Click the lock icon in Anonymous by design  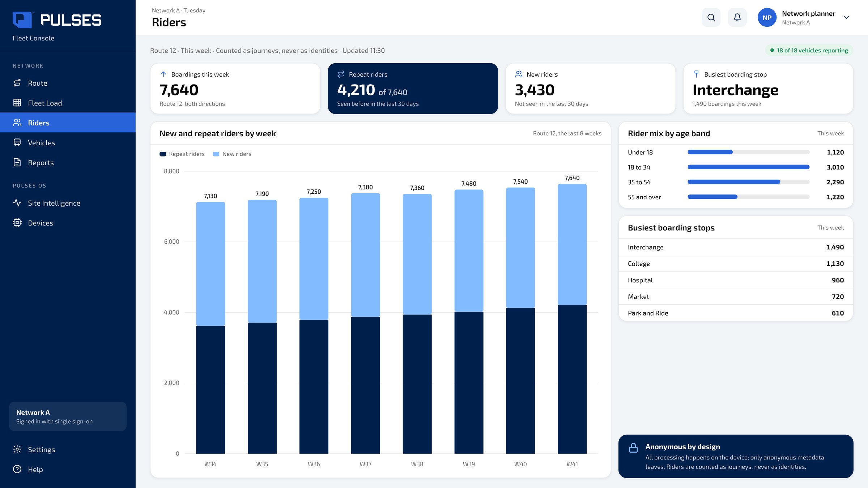coord(633,448)
